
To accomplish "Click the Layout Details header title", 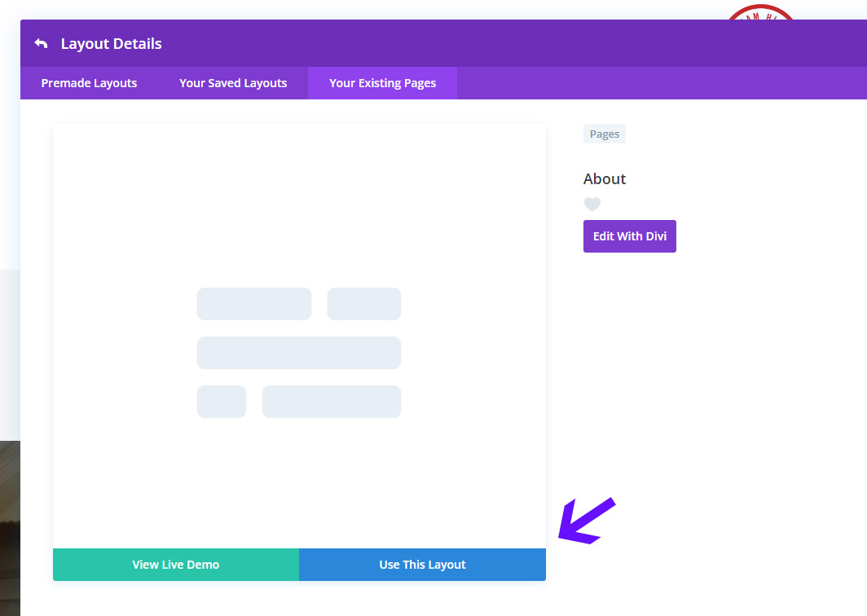I will [x=111, y=44].
